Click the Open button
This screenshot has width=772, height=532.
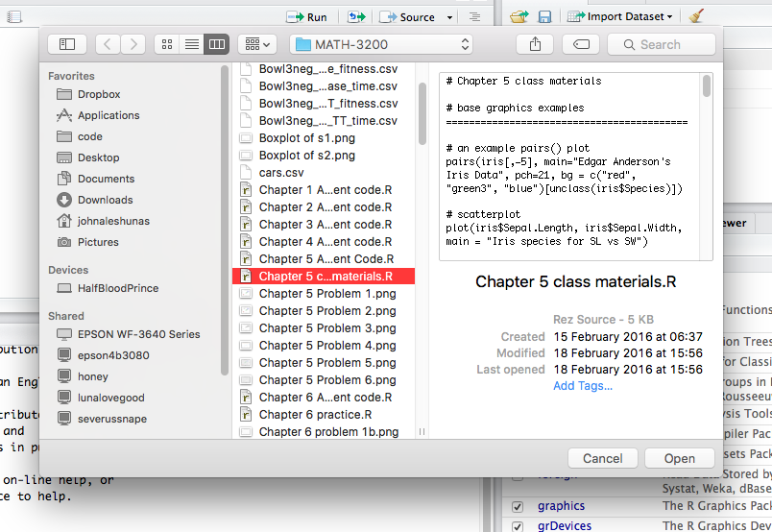point(680,459)
